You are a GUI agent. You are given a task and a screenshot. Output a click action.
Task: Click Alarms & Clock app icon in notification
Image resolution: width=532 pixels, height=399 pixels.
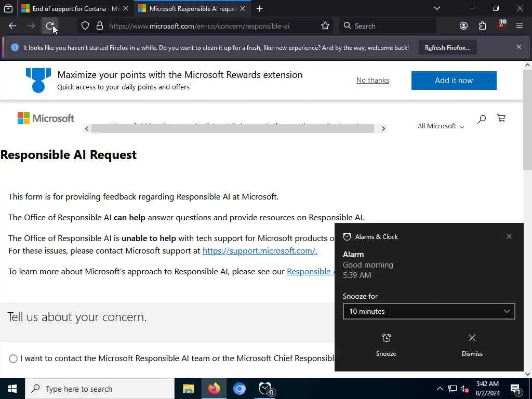coord(347,236)
